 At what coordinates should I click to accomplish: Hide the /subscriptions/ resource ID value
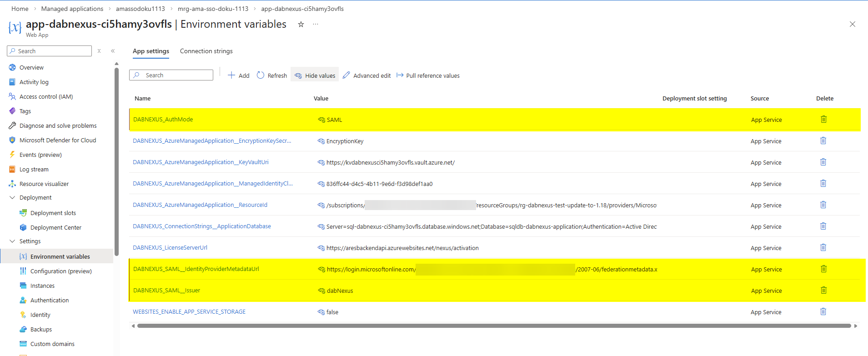coord(321,206)
